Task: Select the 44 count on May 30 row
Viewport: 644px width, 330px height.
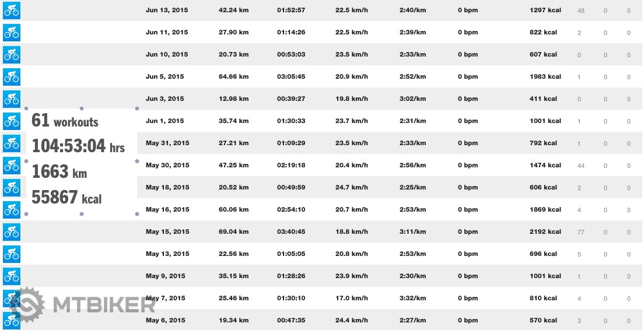Action: (x=580, y=166)
